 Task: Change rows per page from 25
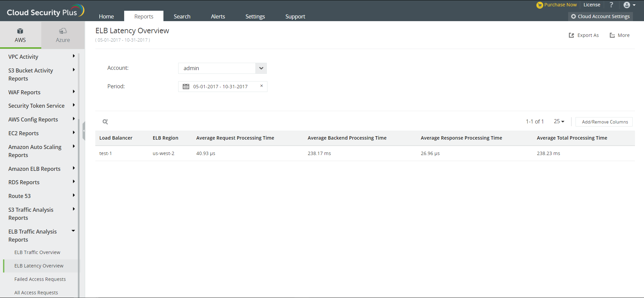[559, 121]
